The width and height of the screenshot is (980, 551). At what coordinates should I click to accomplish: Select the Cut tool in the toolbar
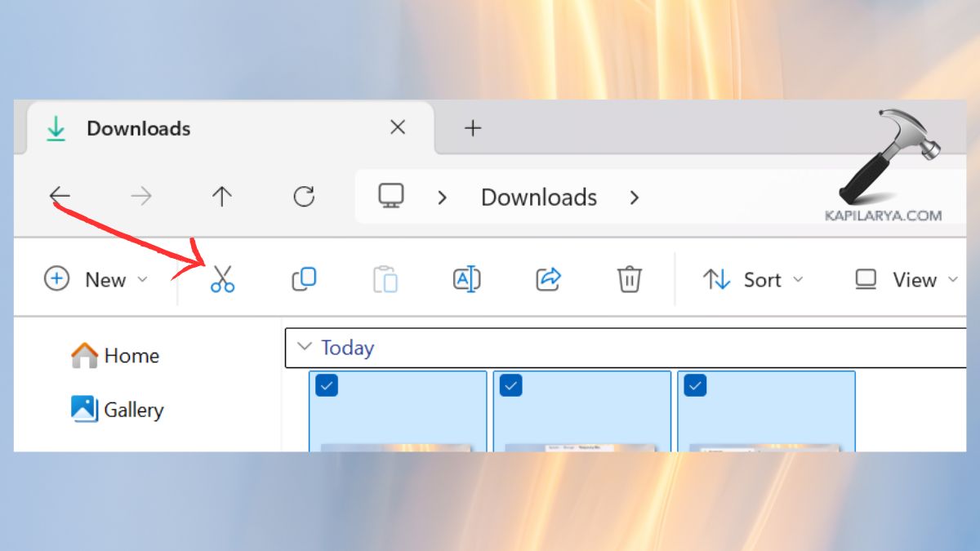coord(221,279)
